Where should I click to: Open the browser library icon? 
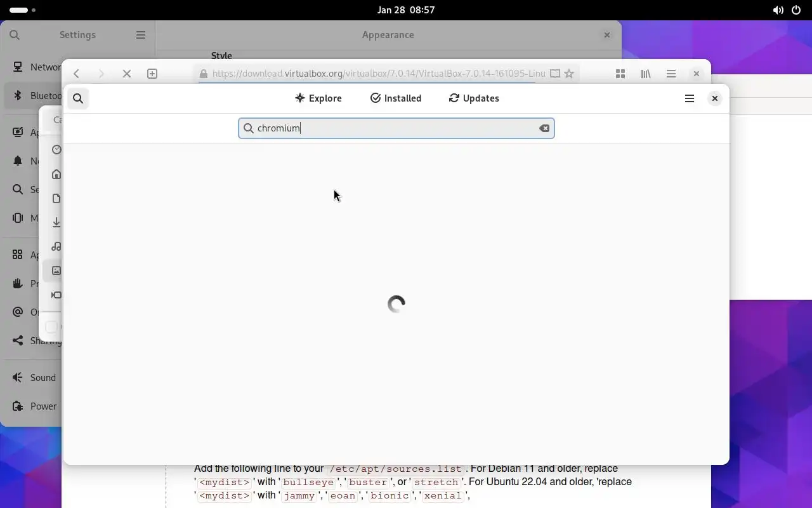646,74
